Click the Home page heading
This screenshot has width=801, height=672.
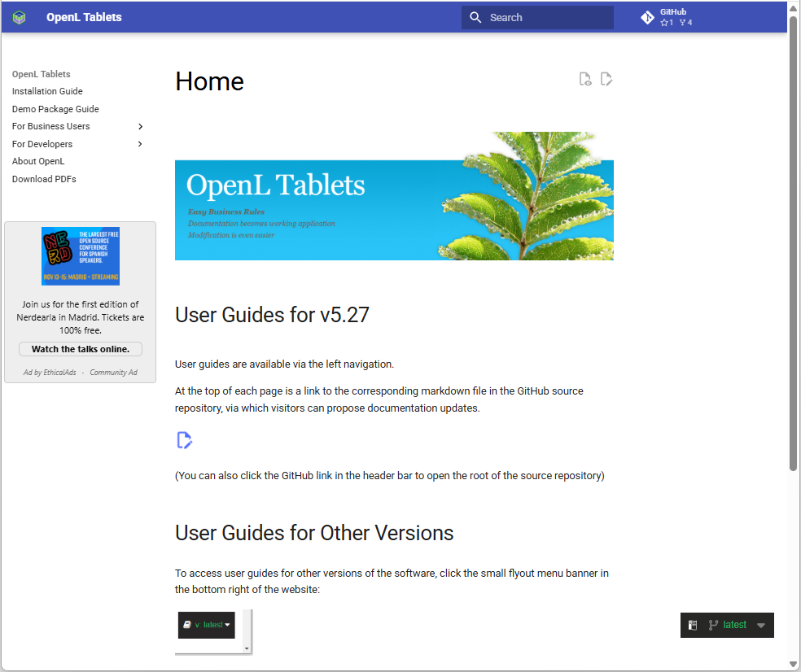pos(209,81)
